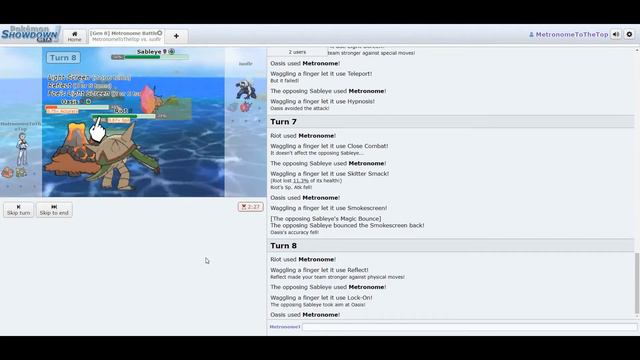
Task: Click the Turn 8 badge on the battlefield
Action: pos(63,58)
